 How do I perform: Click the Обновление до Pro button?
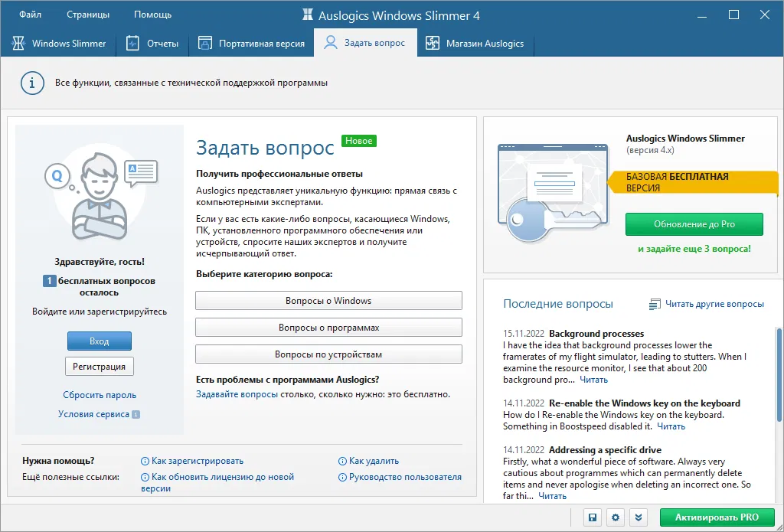(694, 224)
